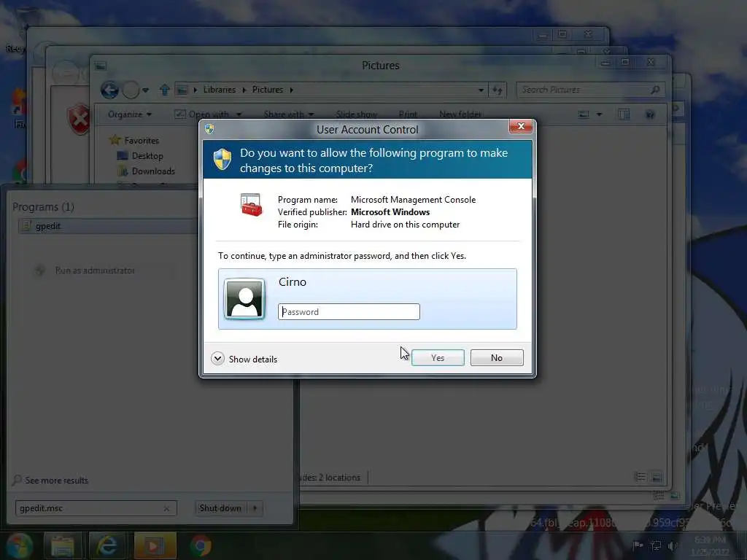The height and width of the screenshot is (560, 747).
Task: Refresh the Pictures folder view
Action: [x=498, y=90]
